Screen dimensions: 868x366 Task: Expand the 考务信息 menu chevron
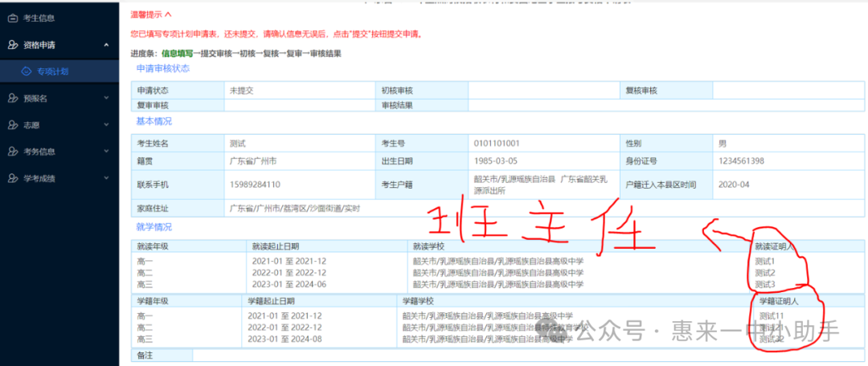[106, 152]
